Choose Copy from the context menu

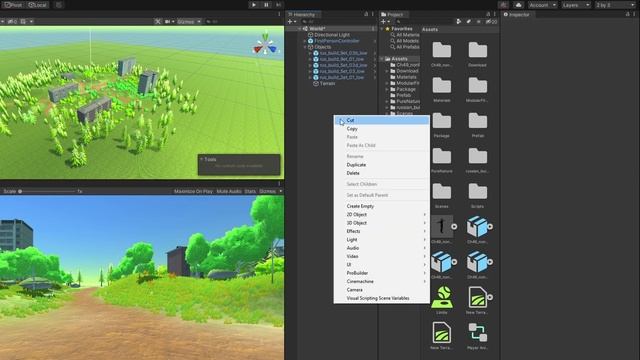point(382,129)
